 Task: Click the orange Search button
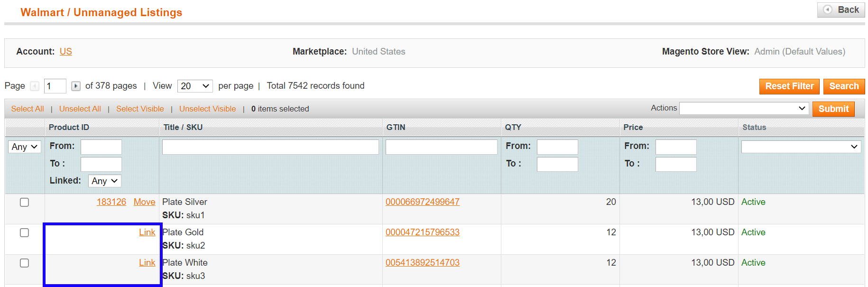844,86
